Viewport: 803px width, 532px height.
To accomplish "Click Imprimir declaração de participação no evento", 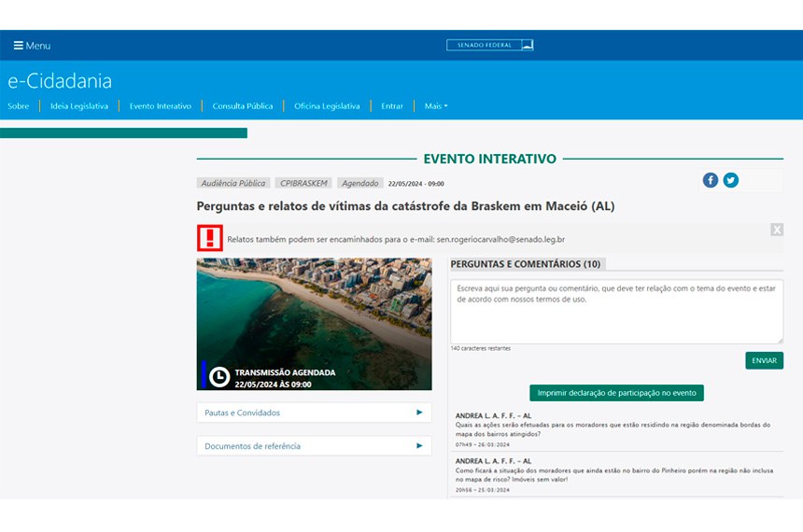I will click(x=616, y=393).
